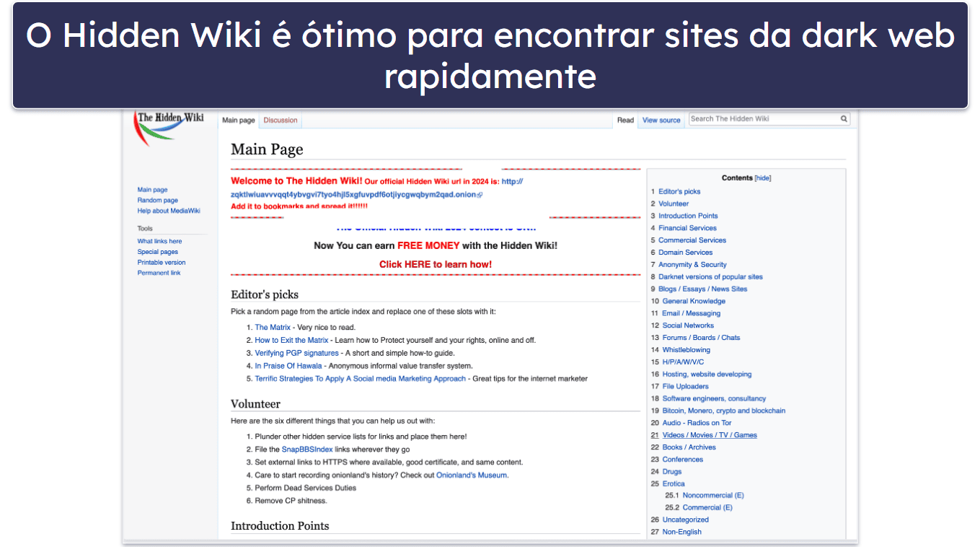The height and width of the screenshot is (547, 980).
Task: Jump to Domain Services section
Action: pos(685,253)
